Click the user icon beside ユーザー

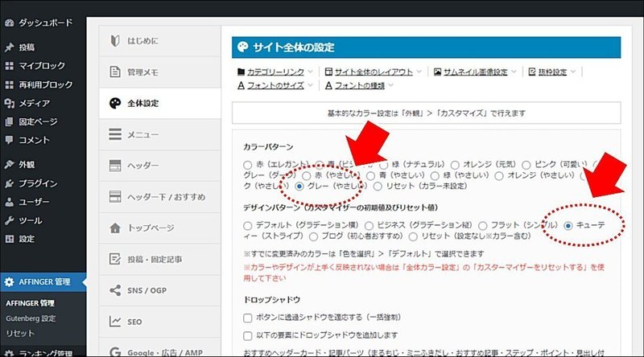[x=10, y=202]
